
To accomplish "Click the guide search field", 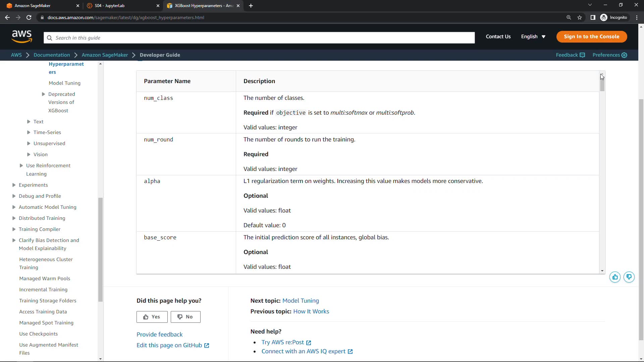I will coord(259,38).
